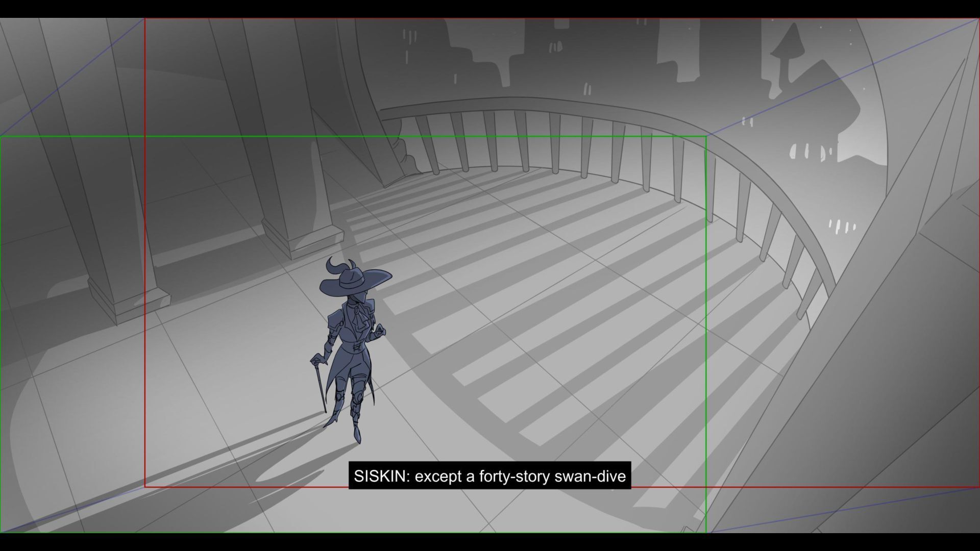Click the word "swan-dive" in the caption
This screenshot has width=980, height=551.
coord(590,476)
